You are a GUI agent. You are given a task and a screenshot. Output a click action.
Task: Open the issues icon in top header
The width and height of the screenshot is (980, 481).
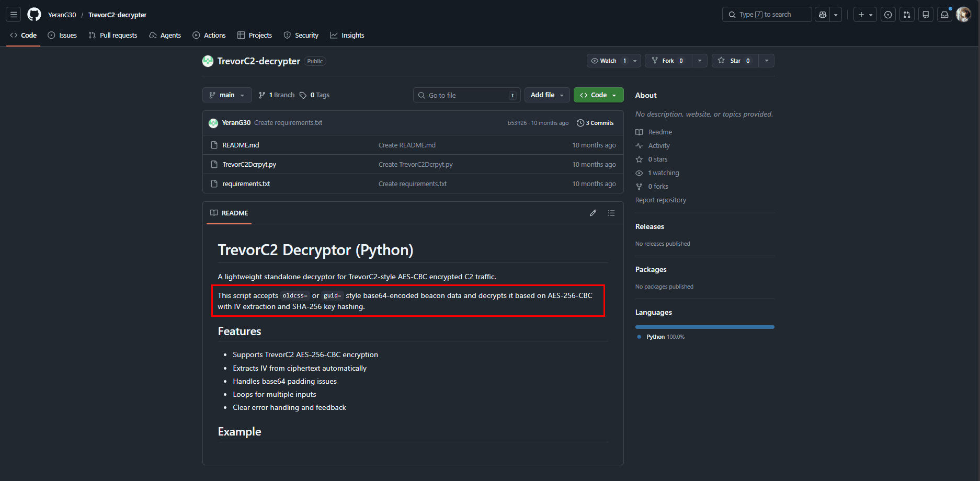click(888, 15)
